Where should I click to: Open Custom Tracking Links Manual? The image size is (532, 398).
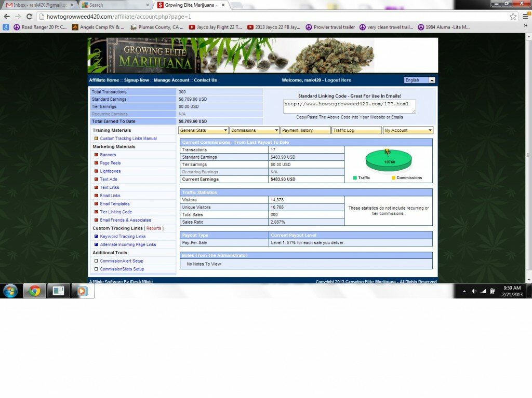point(128,139)
